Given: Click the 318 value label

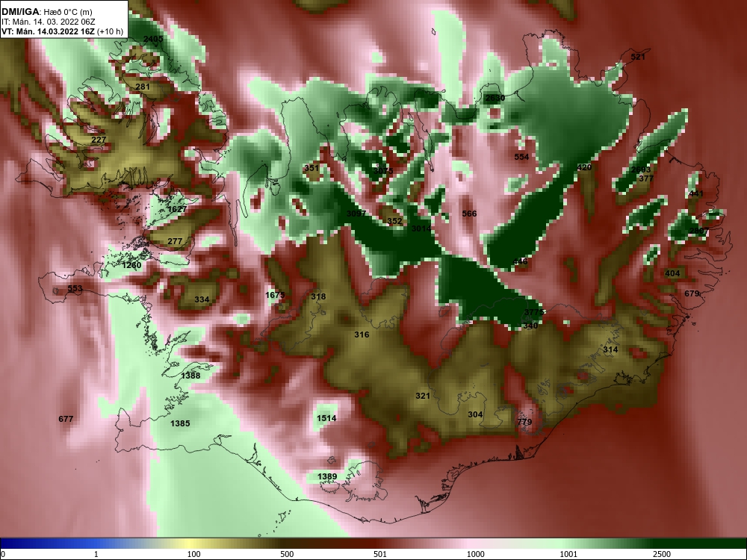Looking at the screenshot, I should pos(318,296).
